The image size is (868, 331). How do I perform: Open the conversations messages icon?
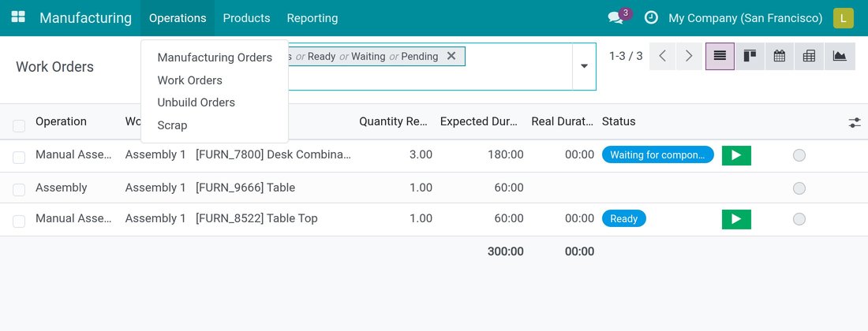coord(615,17)
